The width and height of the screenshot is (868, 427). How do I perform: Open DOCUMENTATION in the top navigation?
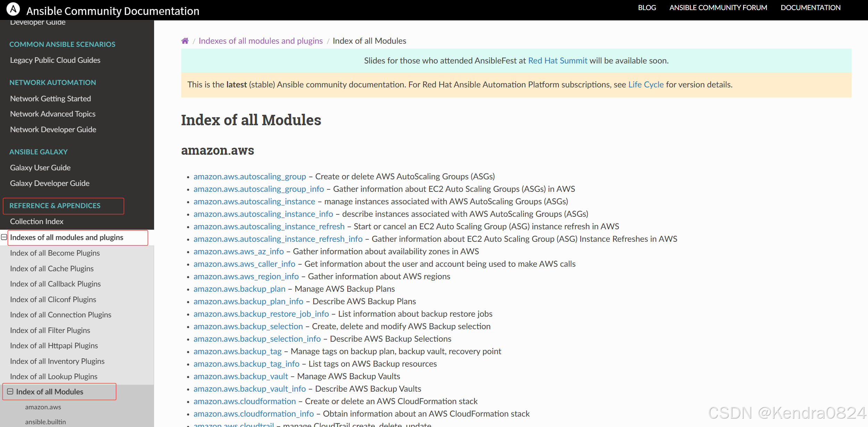click(810, 8)
